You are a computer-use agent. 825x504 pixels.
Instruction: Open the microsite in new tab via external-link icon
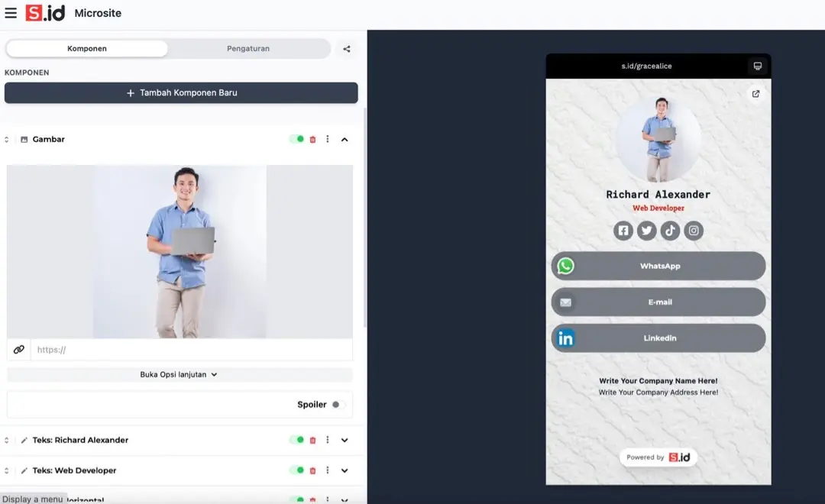point(755,93)
